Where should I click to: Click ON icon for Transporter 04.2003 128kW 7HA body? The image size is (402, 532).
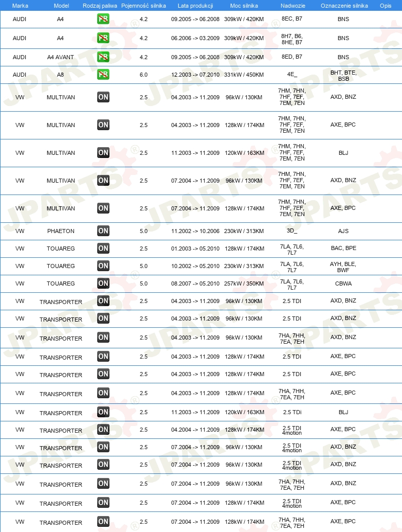pyautogui.click(x=103, y=393)
